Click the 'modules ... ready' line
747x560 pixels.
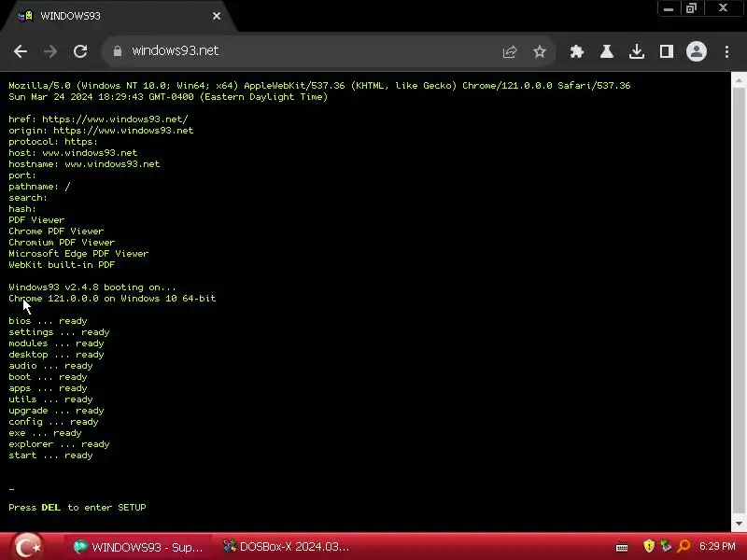[56, 343]
